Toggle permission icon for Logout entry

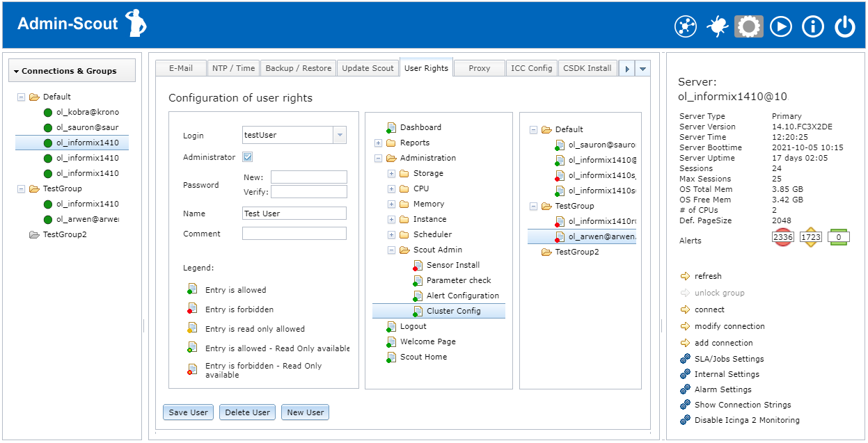point(391,327)
